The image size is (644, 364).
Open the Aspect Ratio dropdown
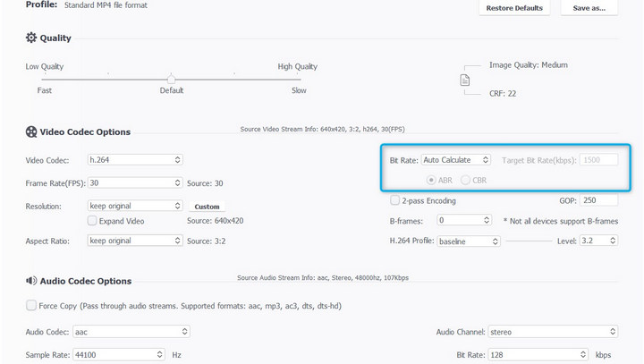tap(134, 241)
